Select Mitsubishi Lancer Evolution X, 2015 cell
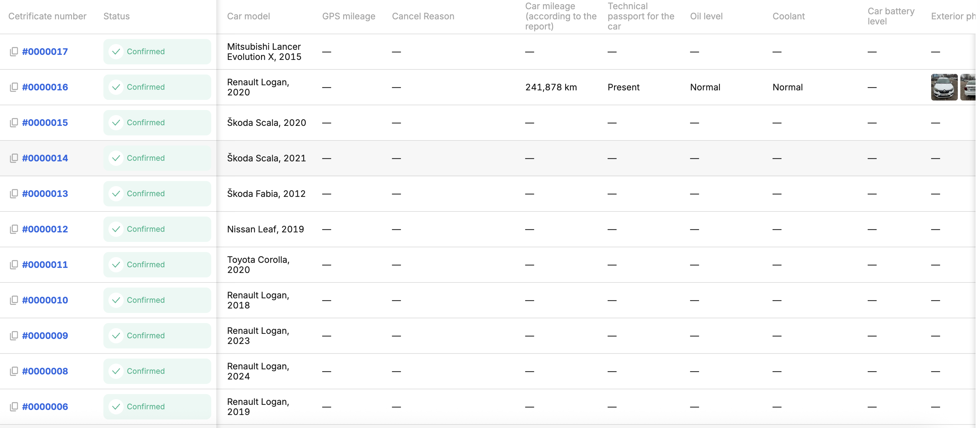Image resolution: width=980 pixels, height=428 pixels. coord(264,52)
